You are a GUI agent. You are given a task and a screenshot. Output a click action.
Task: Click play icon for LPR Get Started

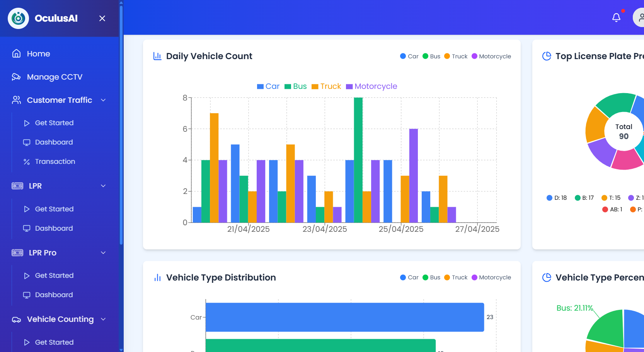[x=27, y=209]
